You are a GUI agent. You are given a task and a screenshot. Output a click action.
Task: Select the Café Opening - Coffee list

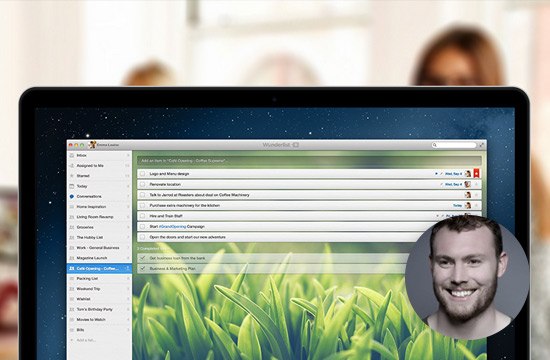pyautogui.click(x=99, y=268)
